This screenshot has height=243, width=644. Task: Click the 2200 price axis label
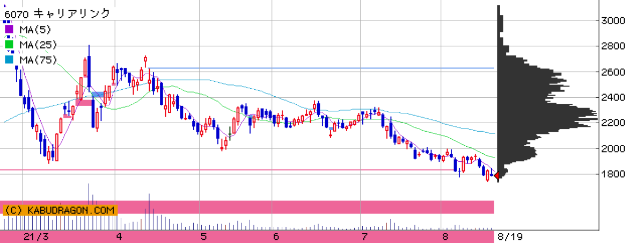pyautogui.click(x=614, y=123)
